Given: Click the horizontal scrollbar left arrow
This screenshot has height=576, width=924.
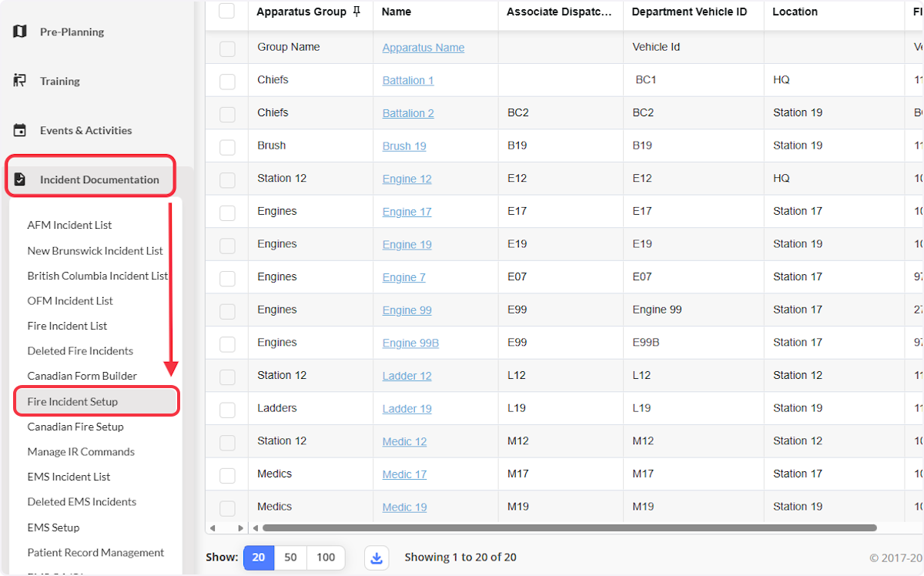Looking at the screenshot, I should (x=213, y=528).
